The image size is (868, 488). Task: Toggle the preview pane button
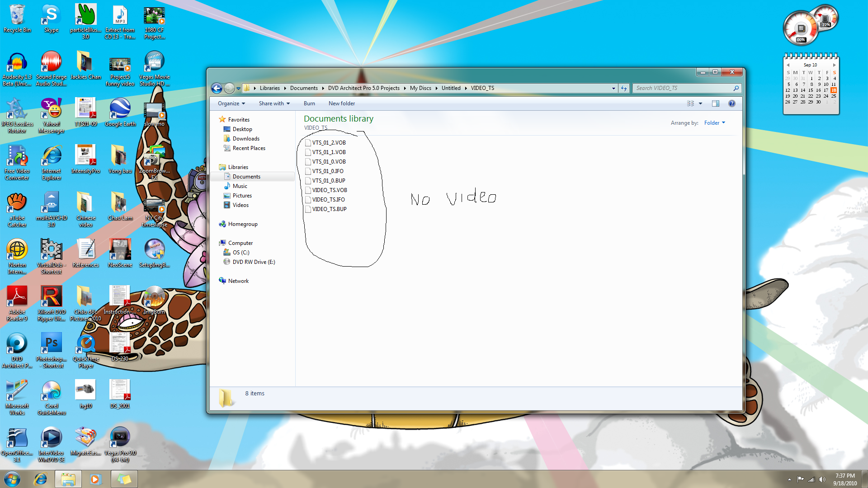click(715, 103)
